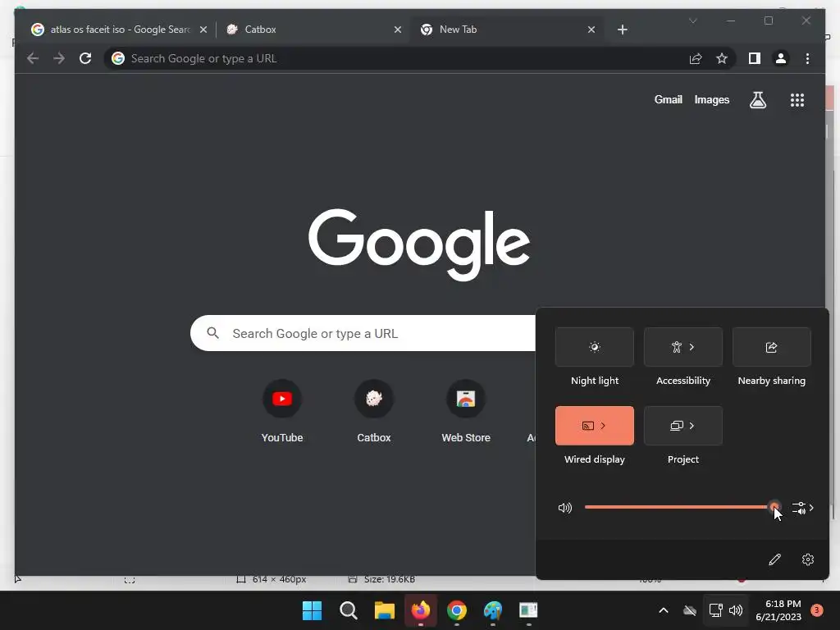
Task: Share this page from the address bar
Action: pos(696,58)
